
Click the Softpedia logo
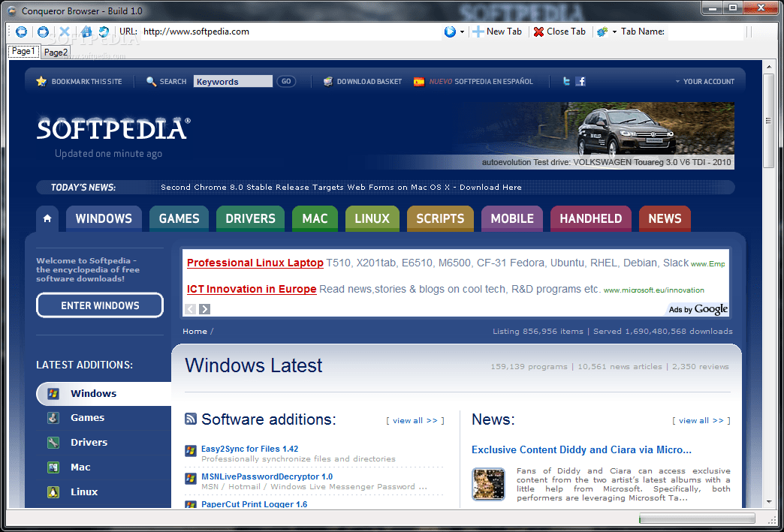click(113, 129)
